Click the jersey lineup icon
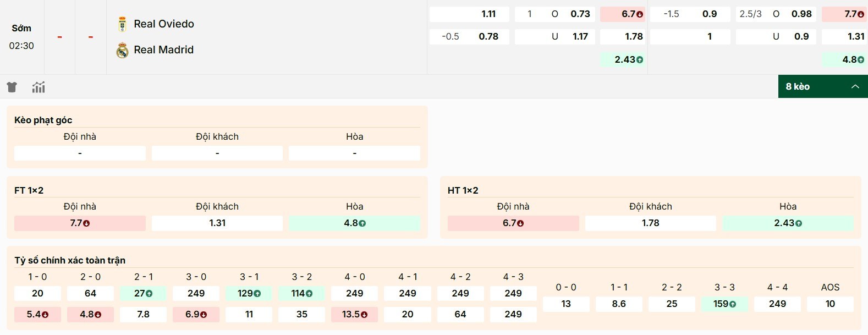The image size is (868, 335). pyautogui.click(x=12, y=87)
